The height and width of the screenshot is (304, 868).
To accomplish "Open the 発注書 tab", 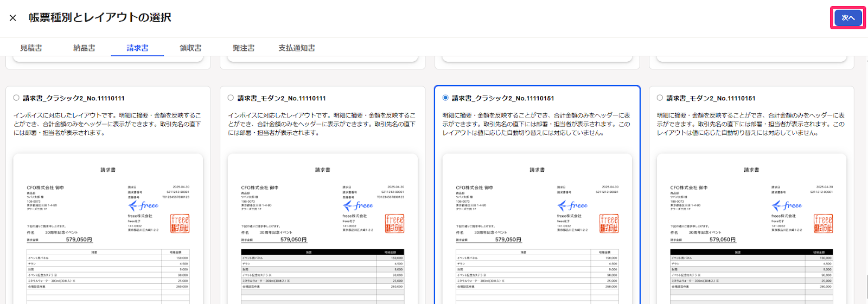I will point(244,48).
